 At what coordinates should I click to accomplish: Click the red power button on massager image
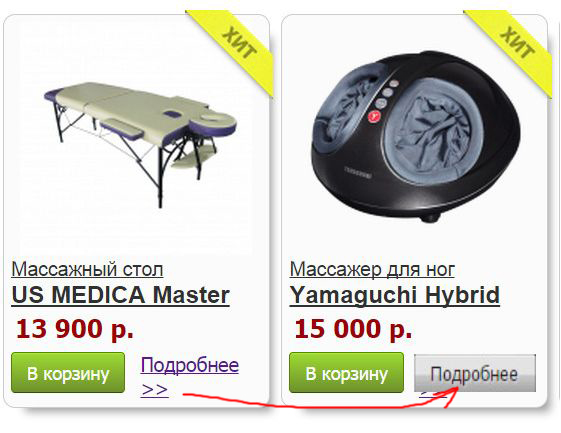point(375,116)
